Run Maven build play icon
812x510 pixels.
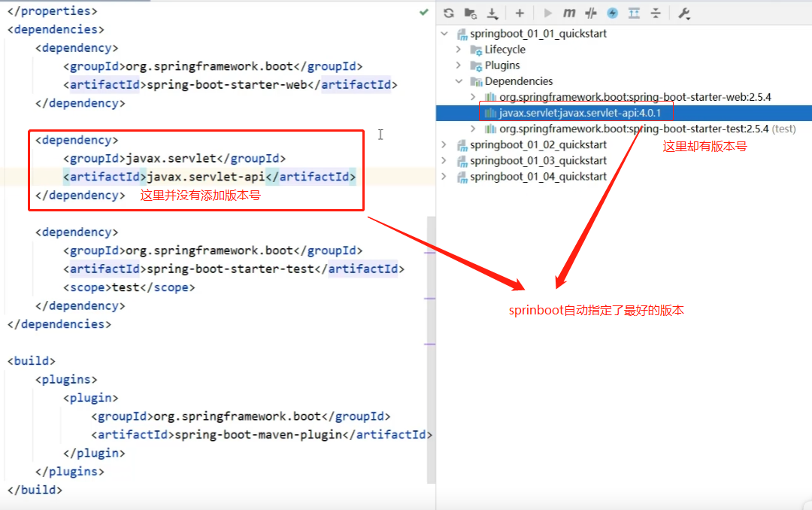547,14
